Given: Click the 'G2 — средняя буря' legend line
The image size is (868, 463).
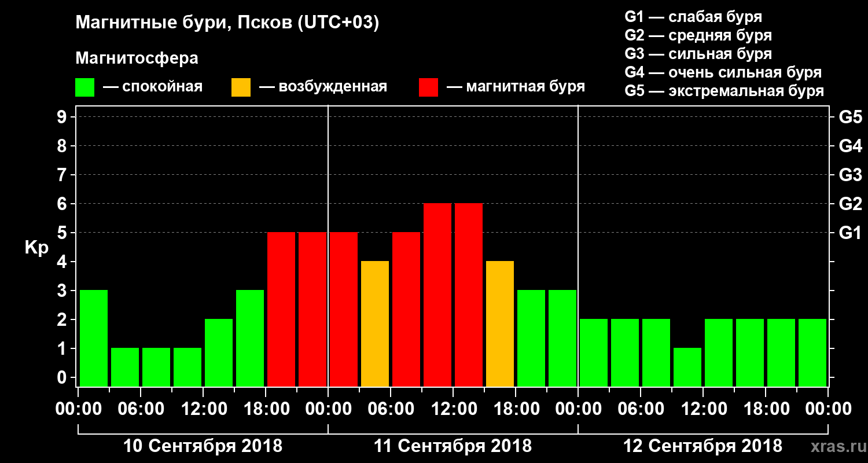Looking at the screenshot, I should [698, 35].
